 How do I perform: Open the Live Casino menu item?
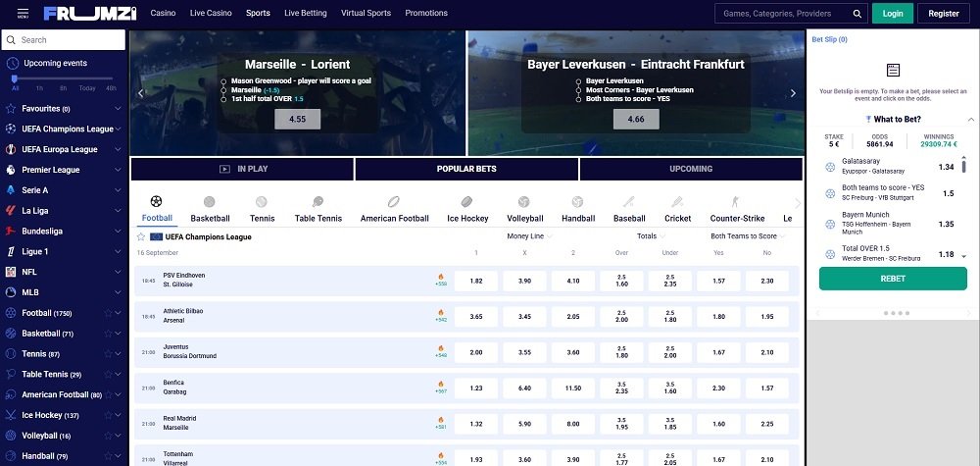click(211, 14)
